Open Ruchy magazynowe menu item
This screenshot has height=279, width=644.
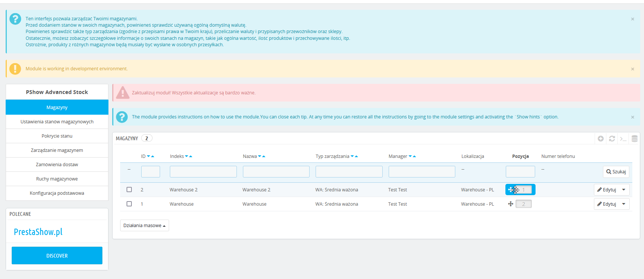(57, 179)
